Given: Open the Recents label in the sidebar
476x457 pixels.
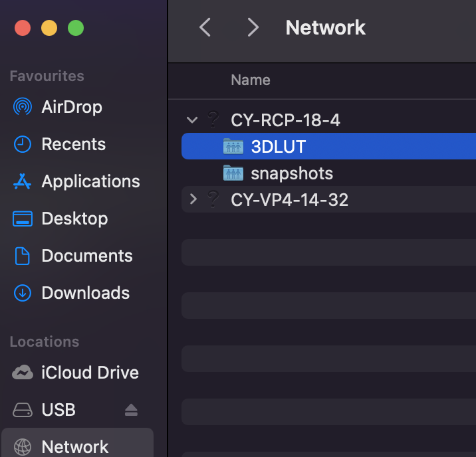Looking at the screenshot, I should click(74, 144).
